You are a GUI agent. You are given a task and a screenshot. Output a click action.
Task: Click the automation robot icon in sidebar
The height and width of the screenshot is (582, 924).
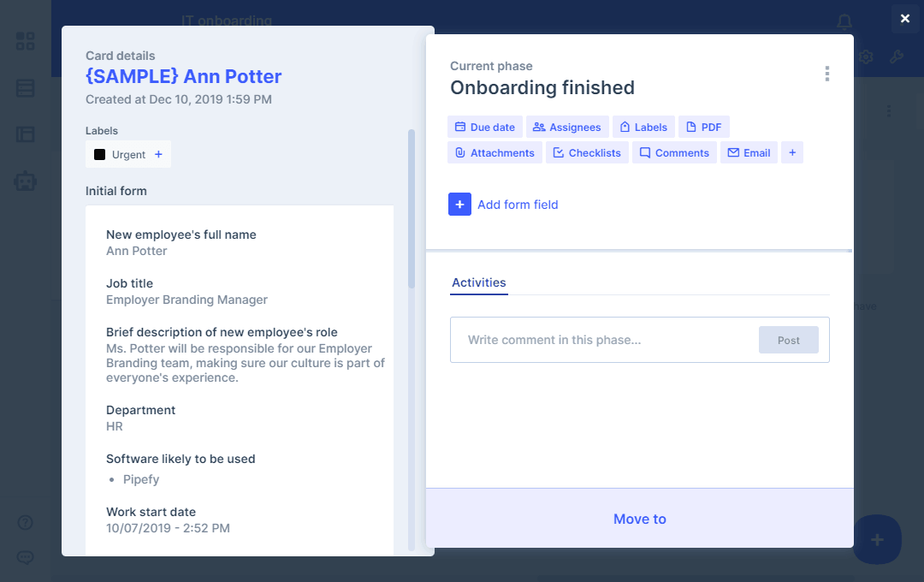click(26, 181)
